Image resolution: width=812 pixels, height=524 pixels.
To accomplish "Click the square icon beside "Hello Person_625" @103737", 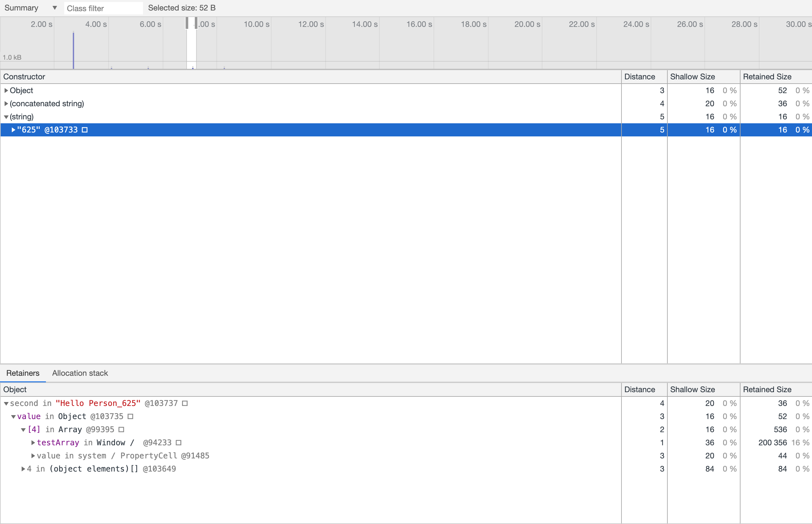I will pyautogui.click(x=185, y=403).
